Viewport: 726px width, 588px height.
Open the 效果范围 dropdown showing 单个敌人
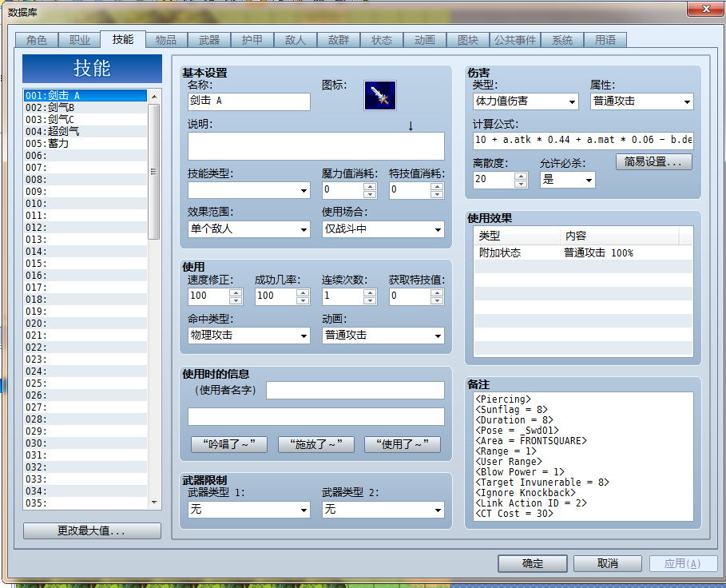(x=249, y=228)
